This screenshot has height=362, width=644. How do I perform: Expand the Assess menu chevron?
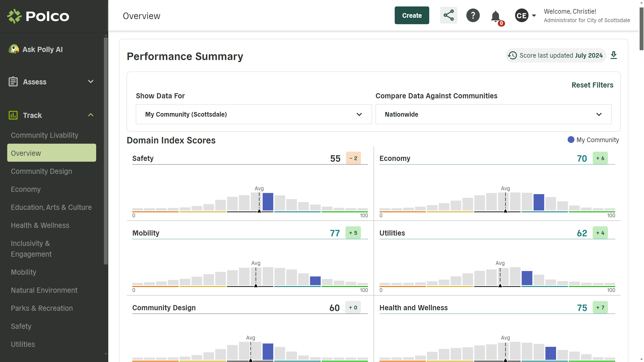coord(90,82)
